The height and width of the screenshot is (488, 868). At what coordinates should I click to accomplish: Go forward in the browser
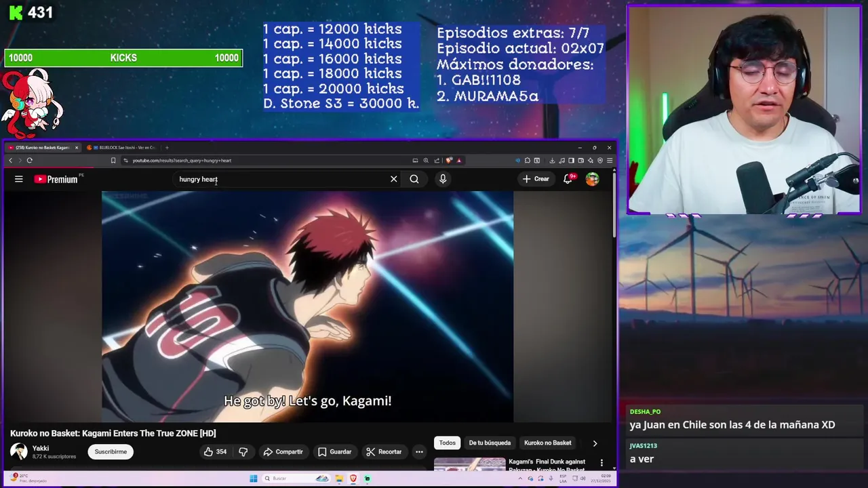point(19,161)
